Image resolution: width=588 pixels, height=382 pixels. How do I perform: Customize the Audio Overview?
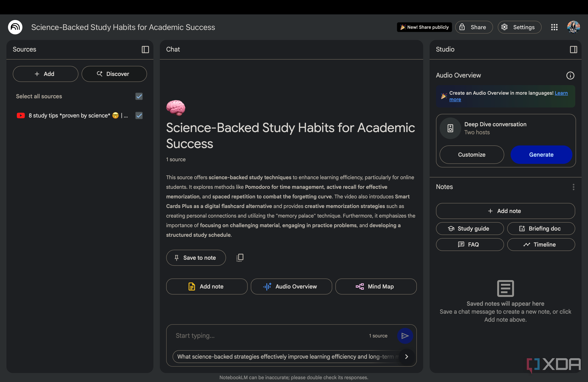click(x=472, y=154)
